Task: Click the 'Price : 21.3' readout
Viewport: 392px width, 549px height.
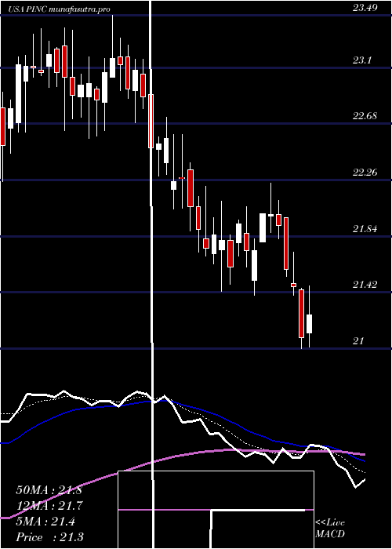Action: pos(49,537)
